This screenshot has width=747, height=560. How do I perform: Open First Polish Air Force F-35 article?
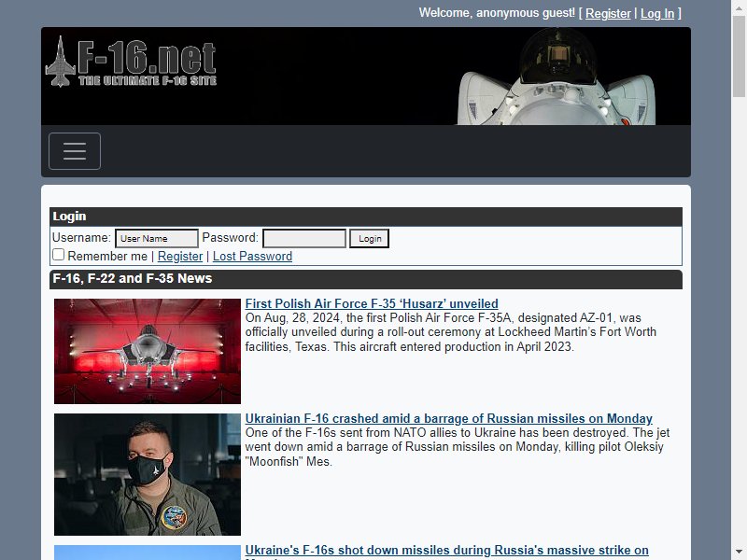pyautogui.click(x=372, y=303)
